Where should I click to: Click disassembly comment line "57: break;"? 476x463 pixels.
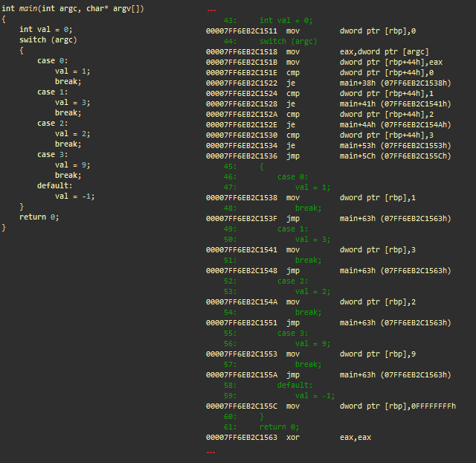[273, 365]
